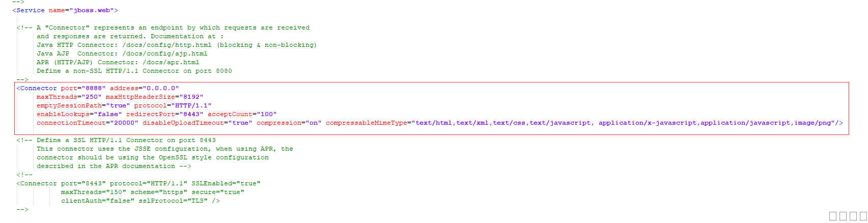The width and height of the screenshot is (868, 223).
Task: Click the disableUploadTimeout attribute
Action: pyautogui.click(x=183, y=123)
